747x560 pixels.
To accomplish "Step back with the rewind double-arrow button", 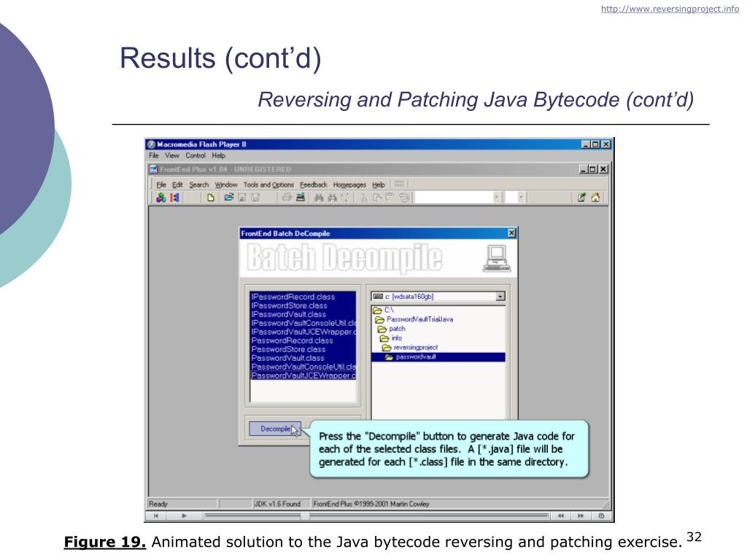I will 561,516.
